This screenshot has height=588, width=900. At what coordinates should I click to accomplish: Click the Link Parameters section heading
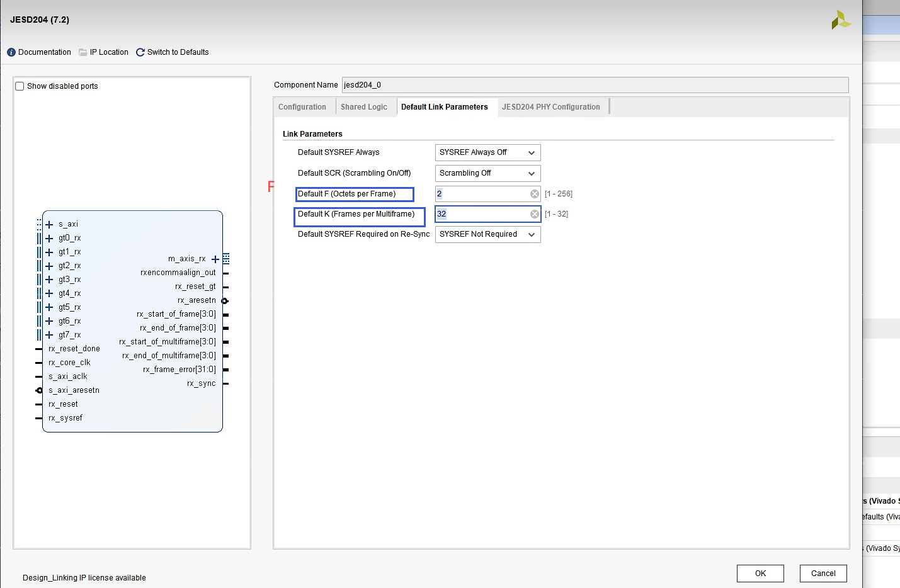pyautogui.click(x=312, y=134)
